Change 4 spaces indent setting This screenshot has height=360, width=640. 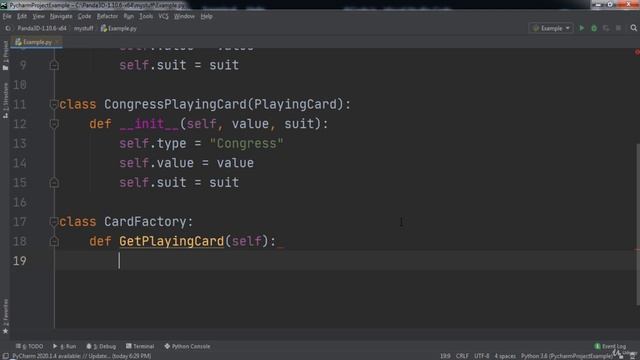click(505, 356)
